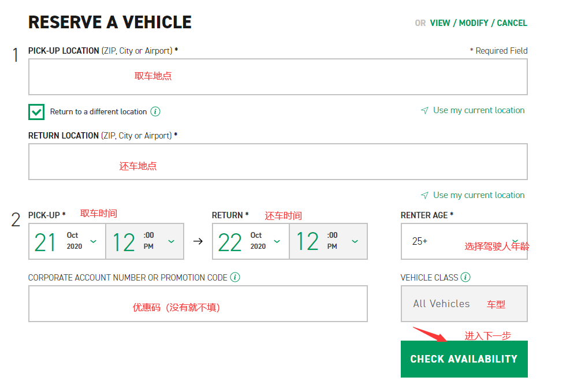Screen dimensions: 570x392
Task: Click into the Return Location field
Action: click(x=277, y=162)
